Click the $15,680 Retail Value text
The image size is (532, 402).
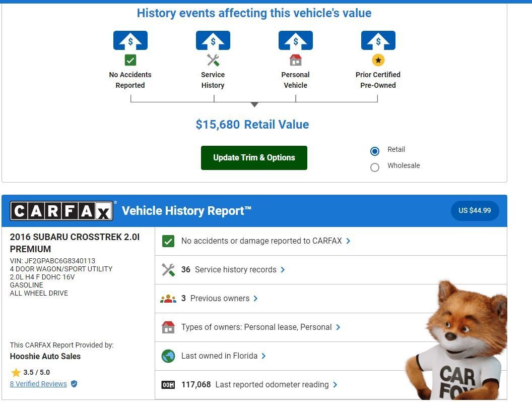252,125
